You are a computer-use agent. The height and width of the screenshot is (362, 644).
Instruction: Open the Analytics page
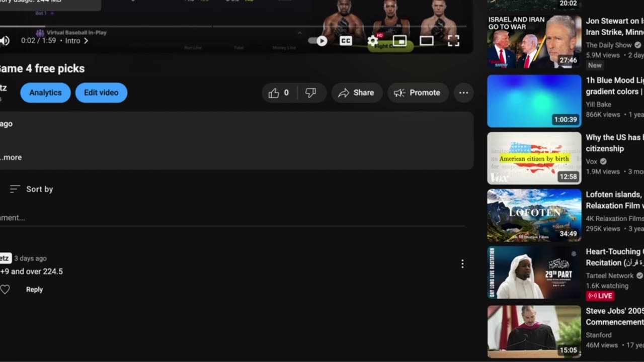coord(45,93)
